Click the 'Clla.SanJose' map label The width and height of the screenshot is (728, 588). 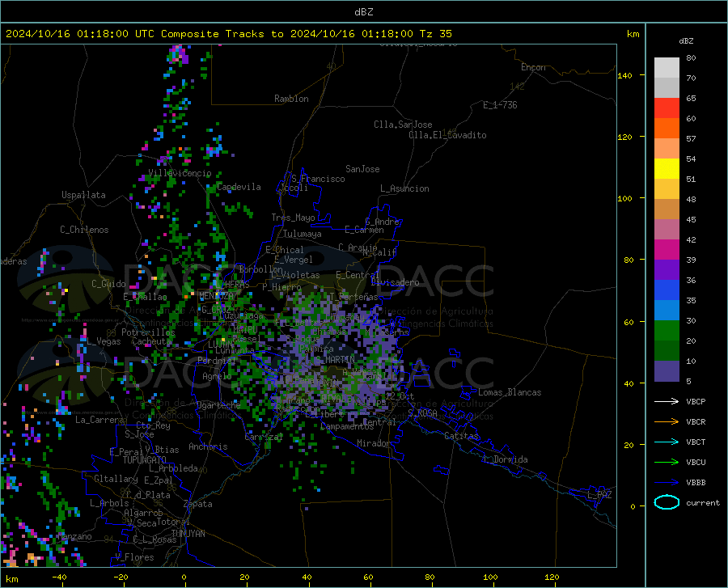click(x=403, y=125)
